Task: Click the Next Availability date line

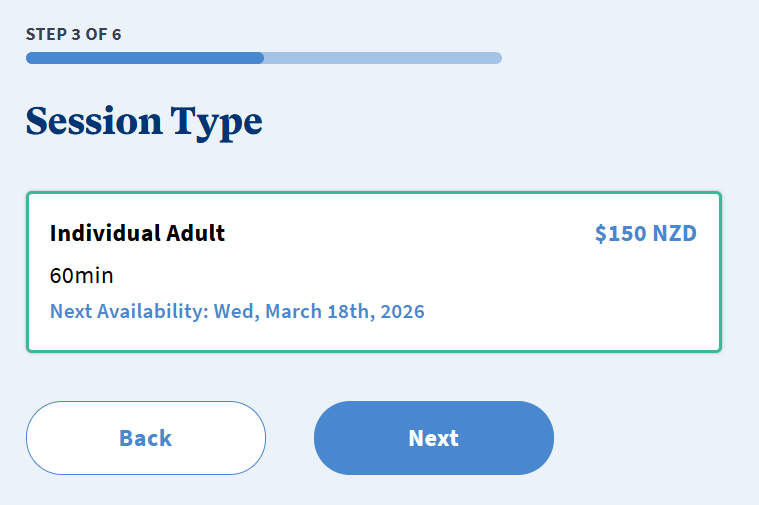Action: coord(237,312)
